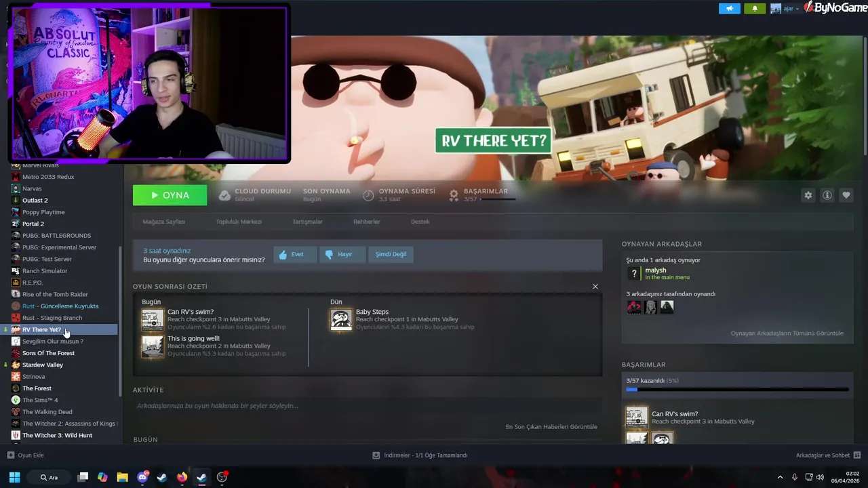Select Metro 2033 Redux in library
Viewport: 868px width, 488px height.
tap(48, 177)
